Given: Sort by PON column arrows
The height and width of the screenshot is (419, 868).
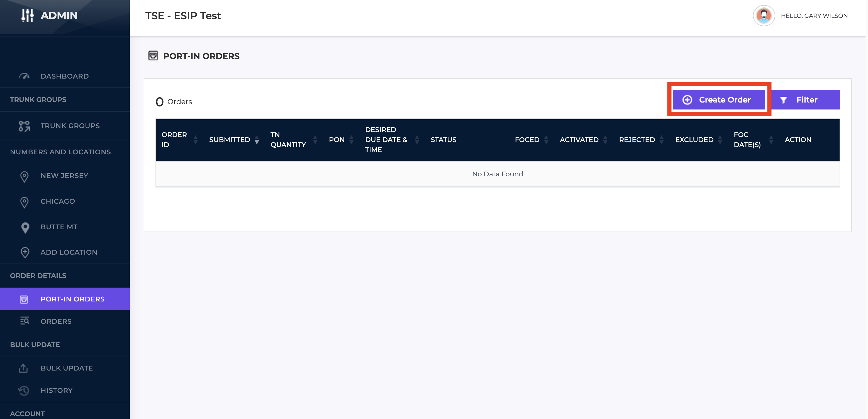Looking at the screenshot, I should [352, 140].
